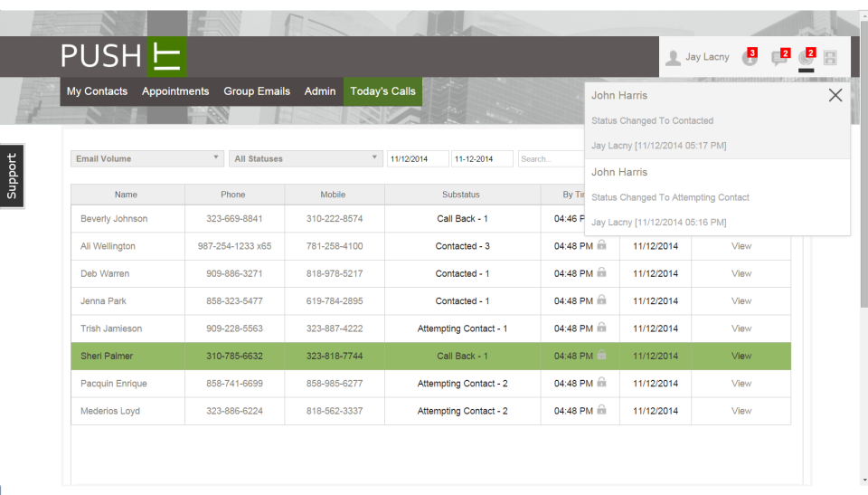View Jenna Park's record
This screenshot has height=495, width=868.
pos(741,301)
